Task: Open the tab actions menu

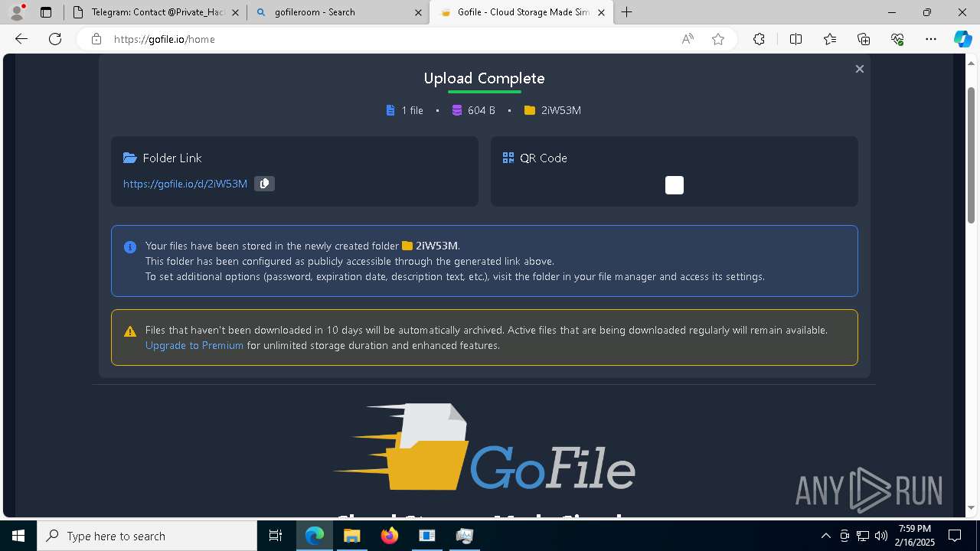Action: coord(46,12)
